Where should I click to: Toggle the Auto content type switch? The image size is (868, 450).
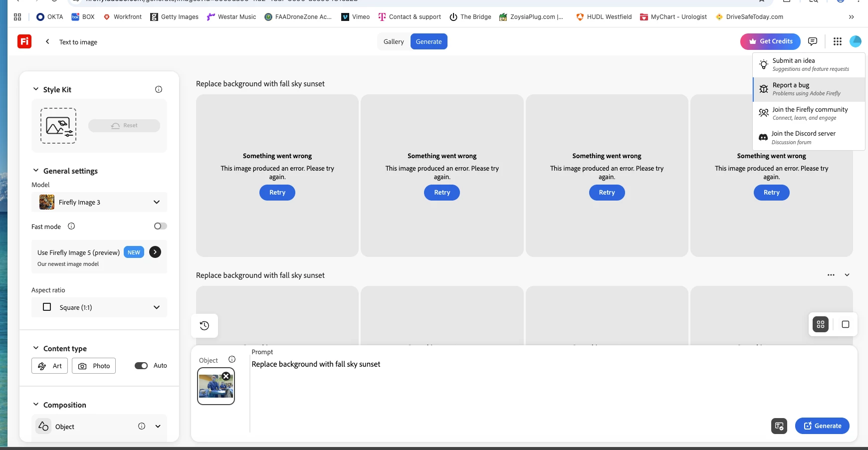pos(141,366)
